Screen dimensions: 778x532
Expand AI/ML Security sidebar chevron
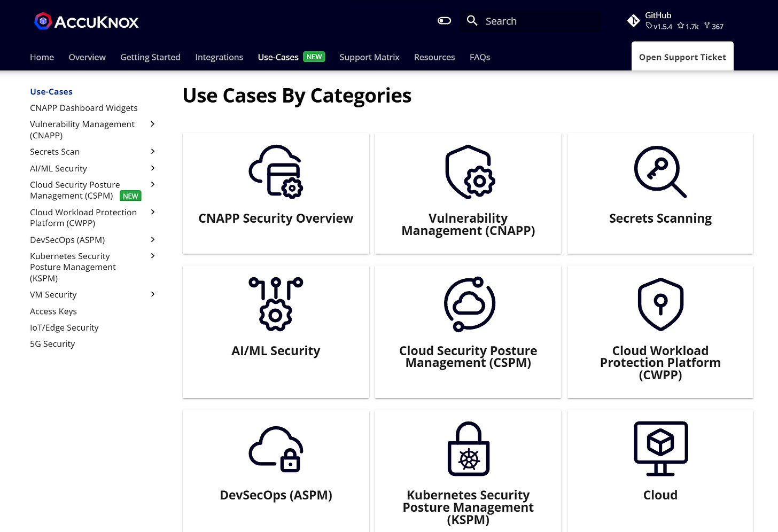point(152,168)
